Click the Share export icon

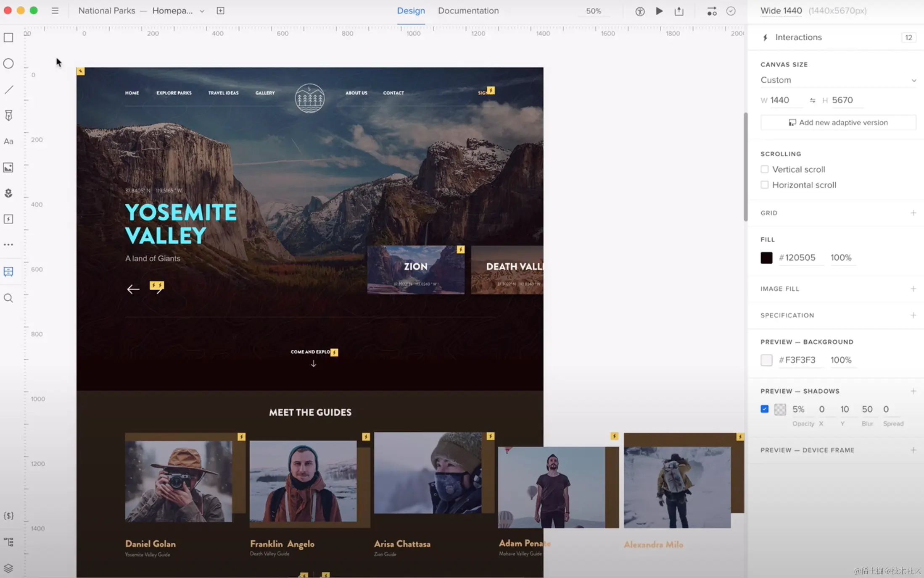click(x=679, y=11)
